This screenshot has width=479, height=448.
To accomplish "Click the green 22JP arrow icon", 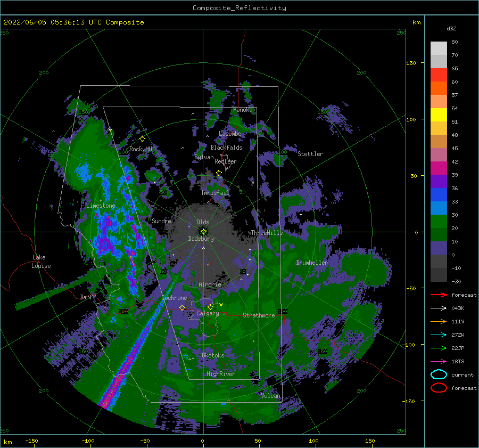I will click(x=439, y=348).
